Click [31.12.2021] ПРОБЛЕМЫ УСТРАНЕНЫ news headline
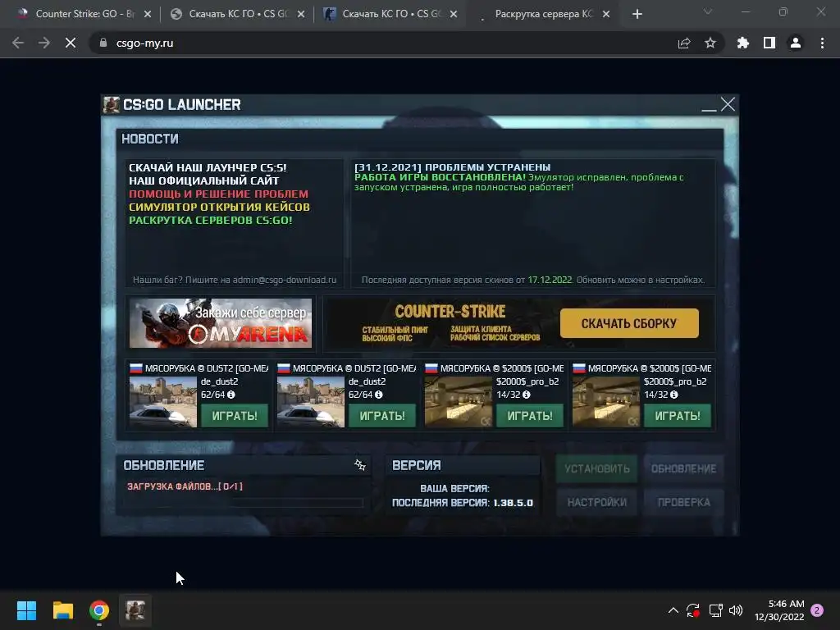This screenshot has width=840, height=630. [452, 167]
